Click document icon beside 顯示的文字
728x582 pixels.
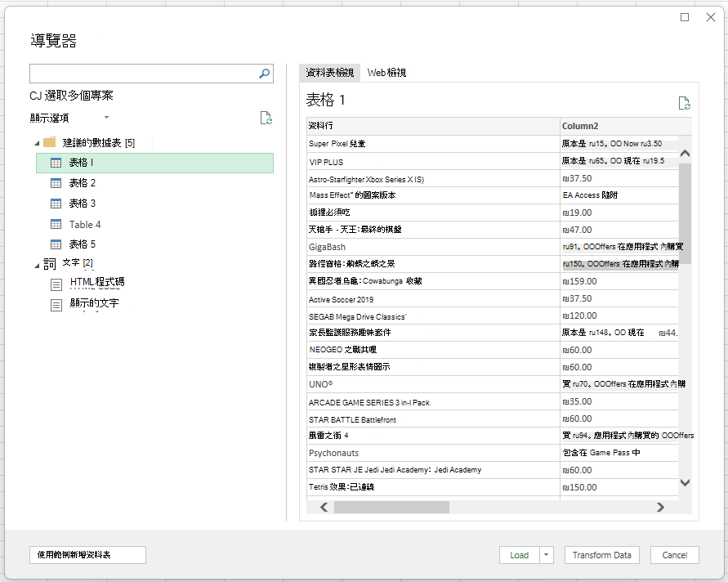pyautogui.click(x=56, y=305)
